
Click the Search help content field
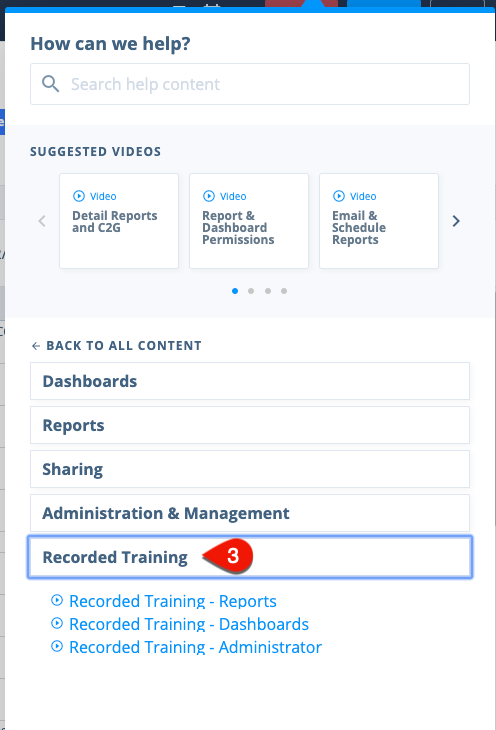250,84
